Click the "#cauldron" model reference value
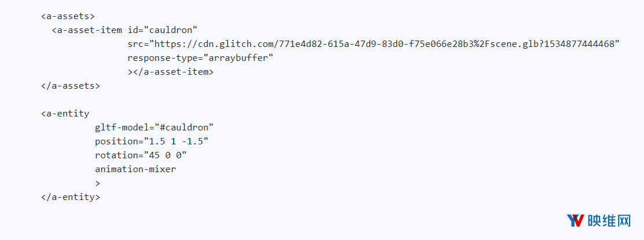Viewport: 644px width, 240px height. click(x=184, y=128)
